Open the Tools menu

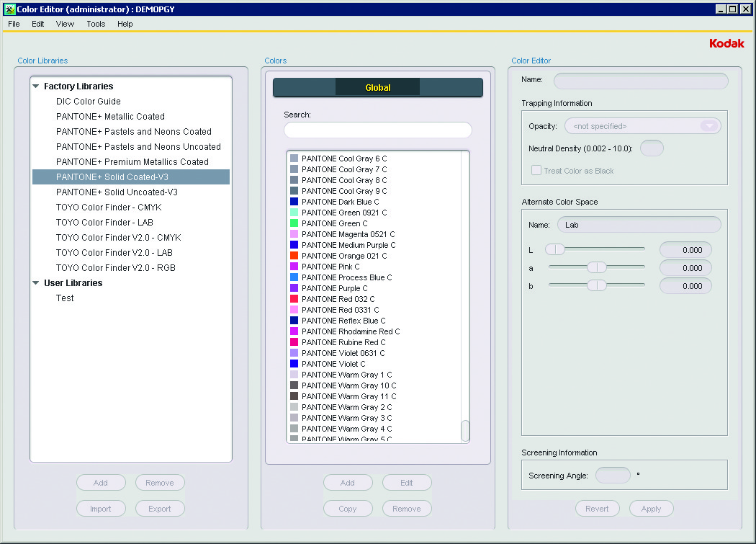click(96, 24)
